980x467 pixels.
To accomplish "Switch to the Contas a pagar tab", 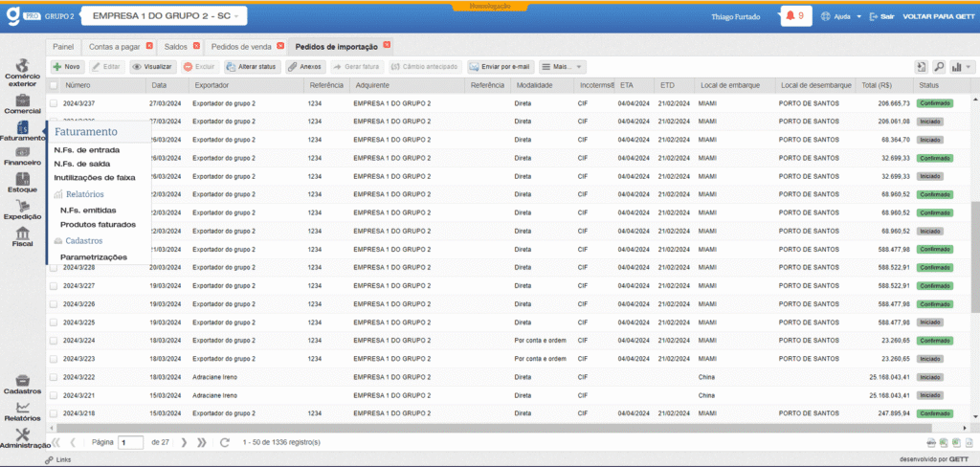I will pyautogui.click(x=116, y=46).
